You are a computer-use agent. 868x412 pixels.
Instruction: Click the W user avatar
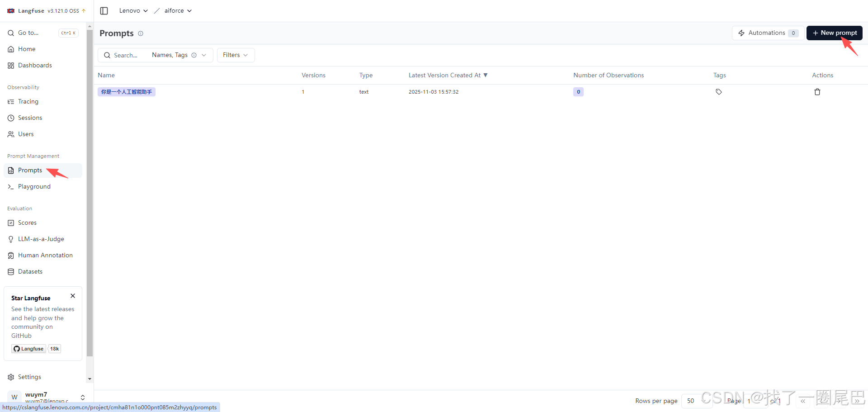click(x=14, y=397)
